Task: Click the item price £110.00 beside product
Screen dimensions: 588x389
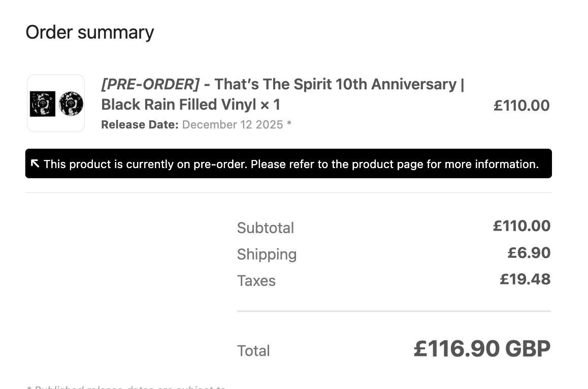Action: click(x=521, y=106)
